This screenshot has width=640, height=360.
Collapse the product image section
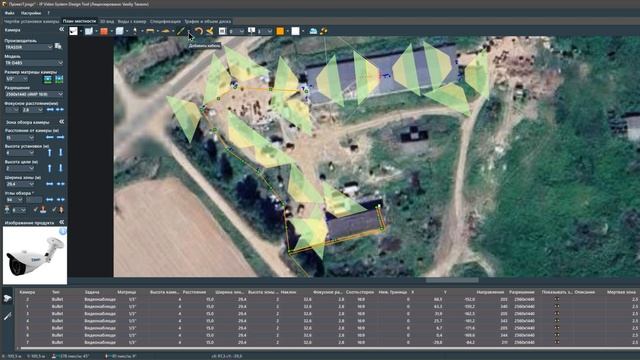pos(61,222)
